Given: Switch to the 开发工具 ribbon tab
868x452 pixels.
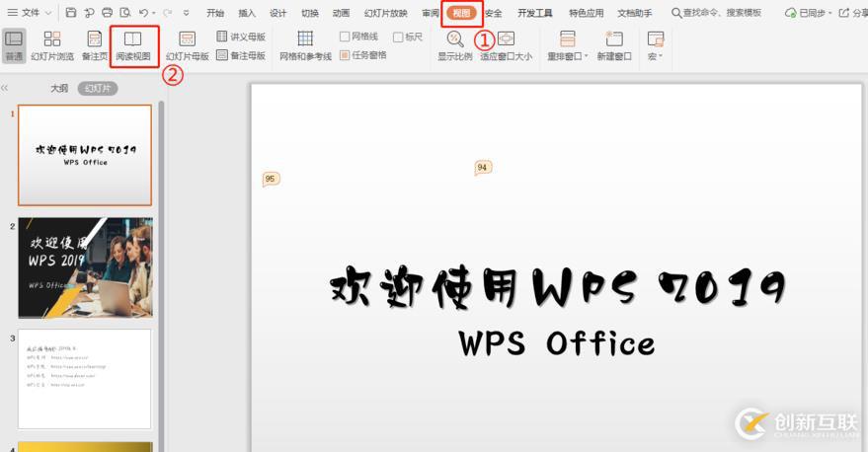Looking at the screenshot, I should pos(535,13).
